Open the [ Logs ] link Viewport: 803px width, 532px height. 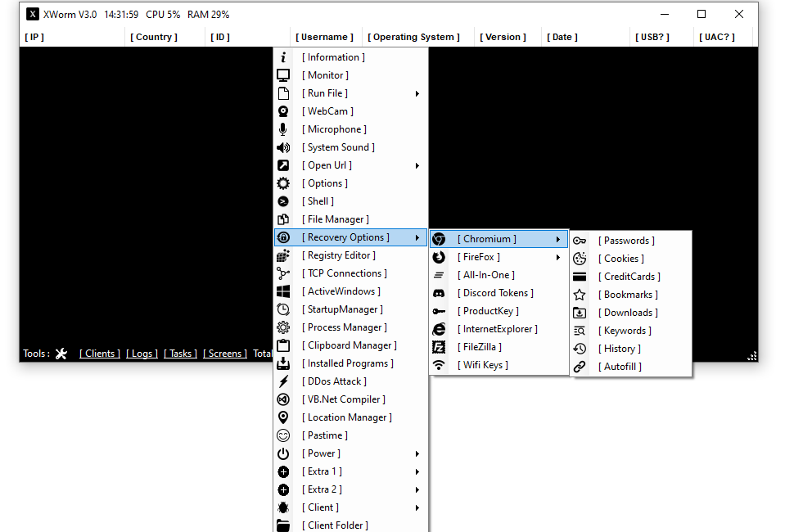click(142, 354)
